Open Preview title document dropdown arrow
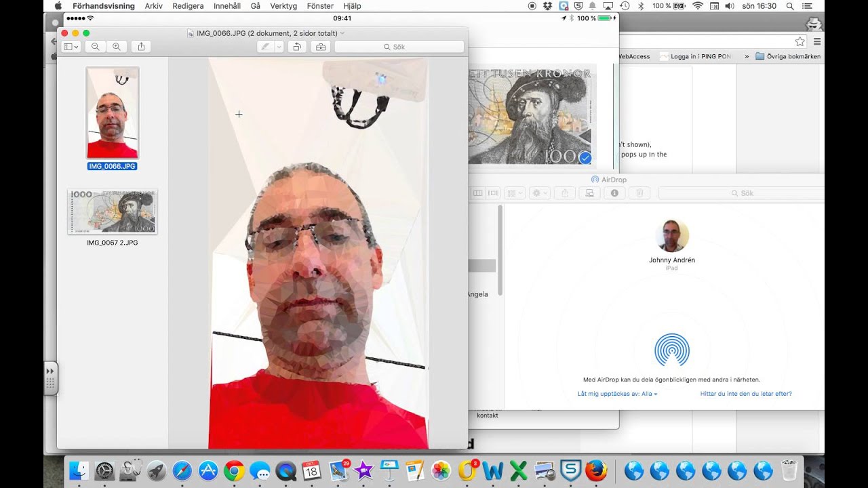The width and height of the screenshot is (868, 488). [342, 33]
